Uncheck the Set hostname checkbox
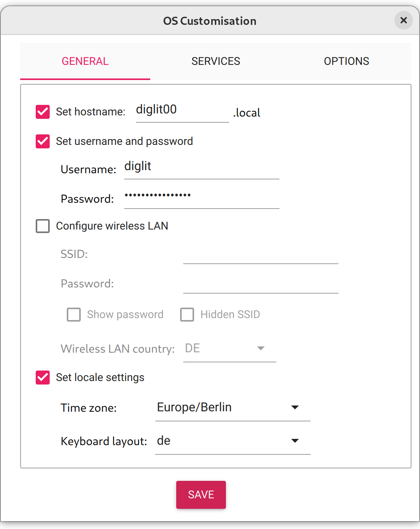The width and height of the screenshot is (420, 529). tap(43, 112)
